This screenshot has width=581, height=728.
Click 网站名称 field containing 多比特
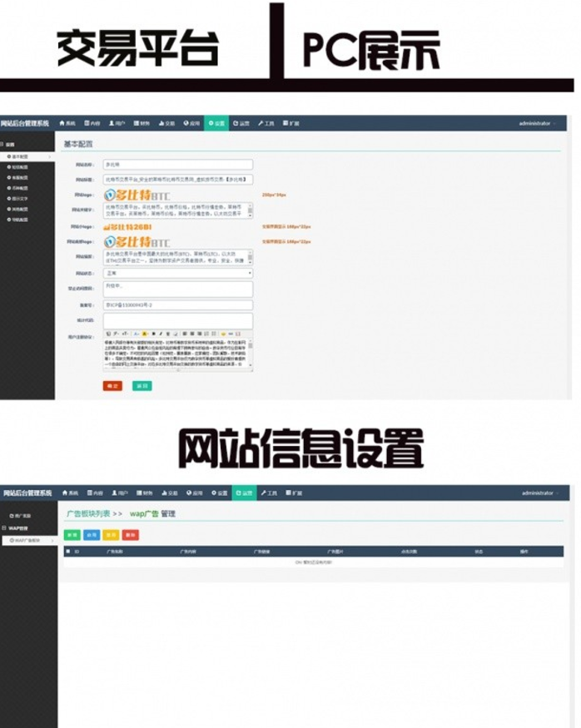(x=178, y=165)
